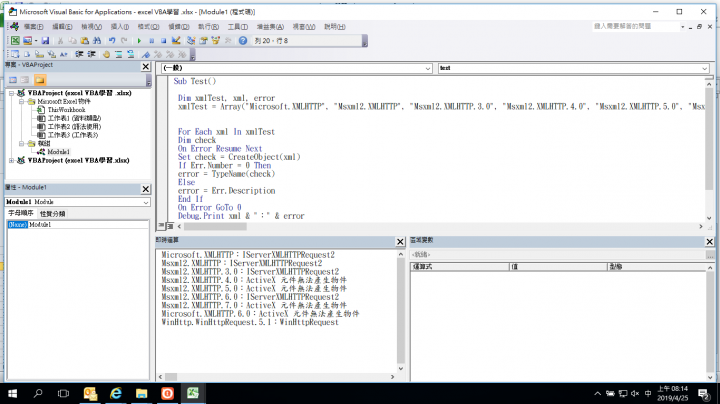Toggle Design Mode icon

(176, 41)
